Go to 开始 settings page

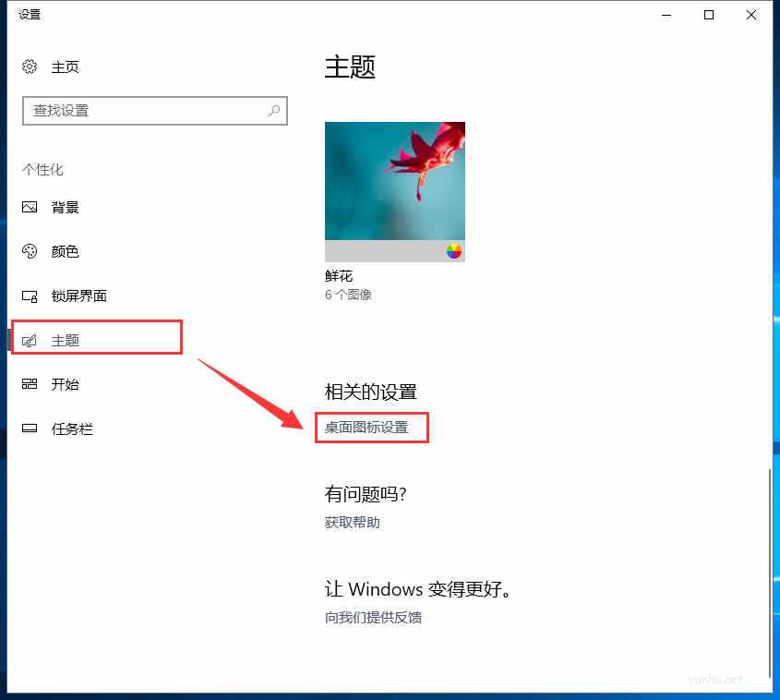(x=65, y=384)
